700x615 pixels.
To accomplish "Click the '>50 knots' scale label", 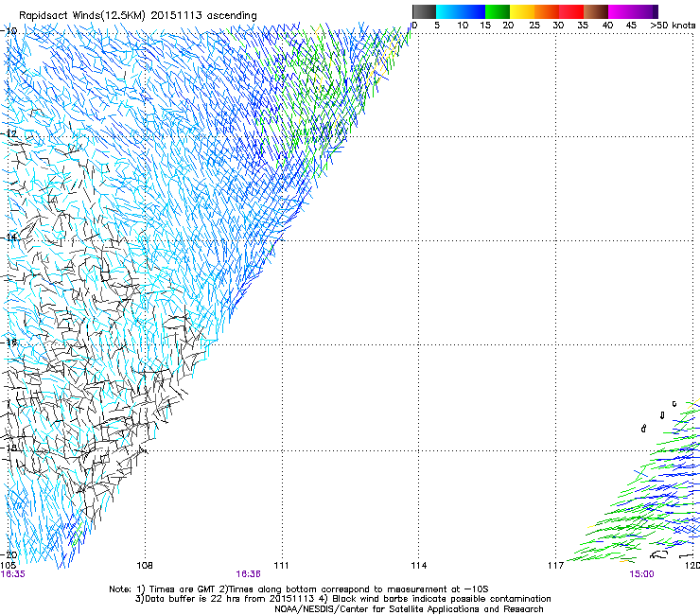I will (x=673, y=26).
